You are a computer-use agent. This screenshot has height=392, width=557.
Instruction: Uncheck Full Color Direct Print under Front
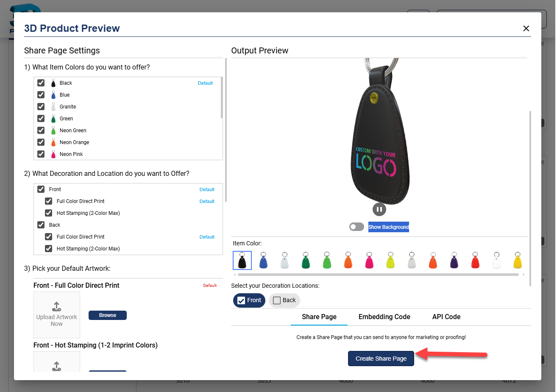coord(49,201)
